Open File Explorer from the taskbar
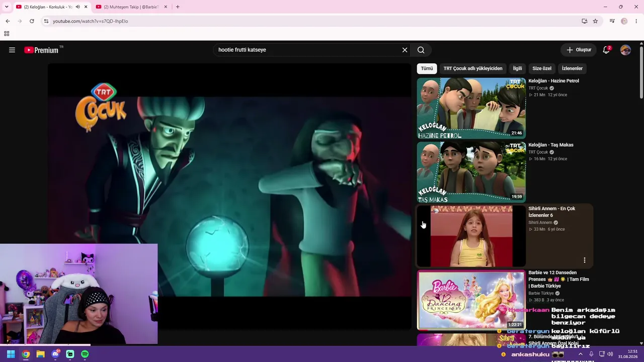 click(x=40, y=354)
